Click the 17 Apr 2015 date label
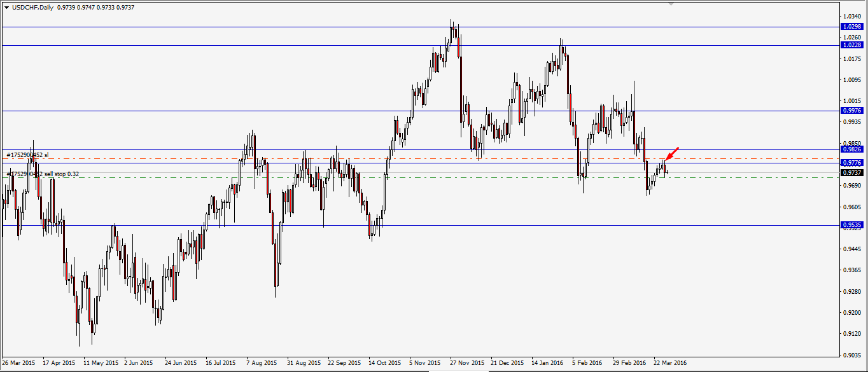The width and height of the screenshot is (868, 372). click(x=59, y=363)
